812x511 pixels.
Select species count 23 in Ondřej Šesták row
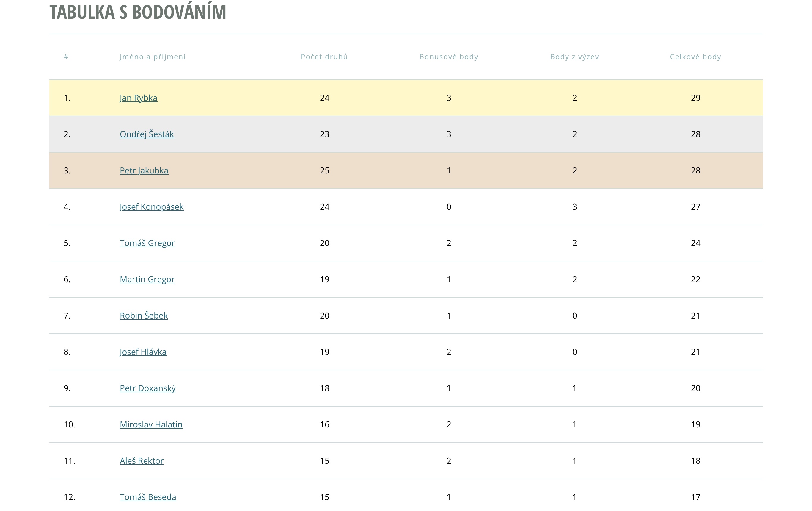[324, 134]
